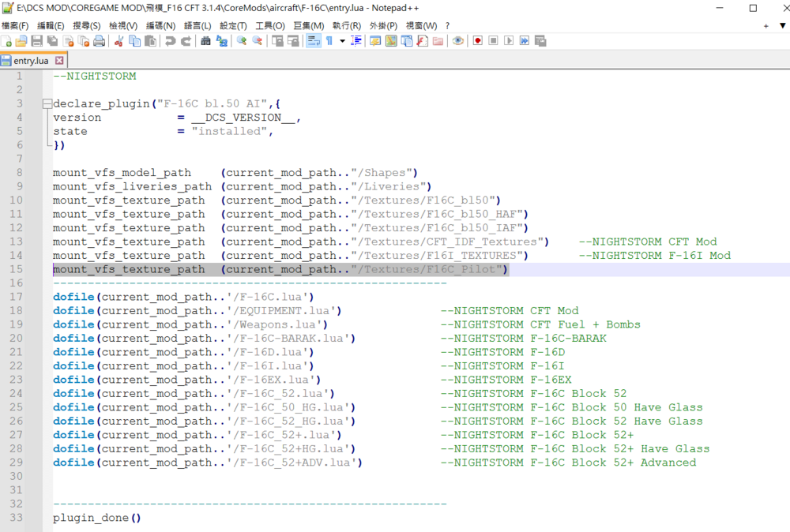This screenshot has width=790, height=532.
Task: Open the 檔案(F) file menu
Action: pos(15,26)
